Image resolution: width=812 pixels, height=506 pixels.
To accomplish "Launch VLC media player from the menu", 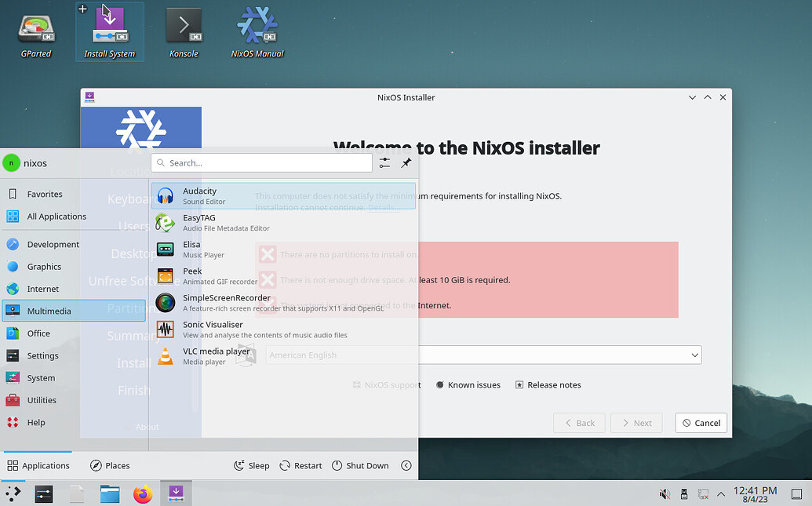I will coord(218,355).
